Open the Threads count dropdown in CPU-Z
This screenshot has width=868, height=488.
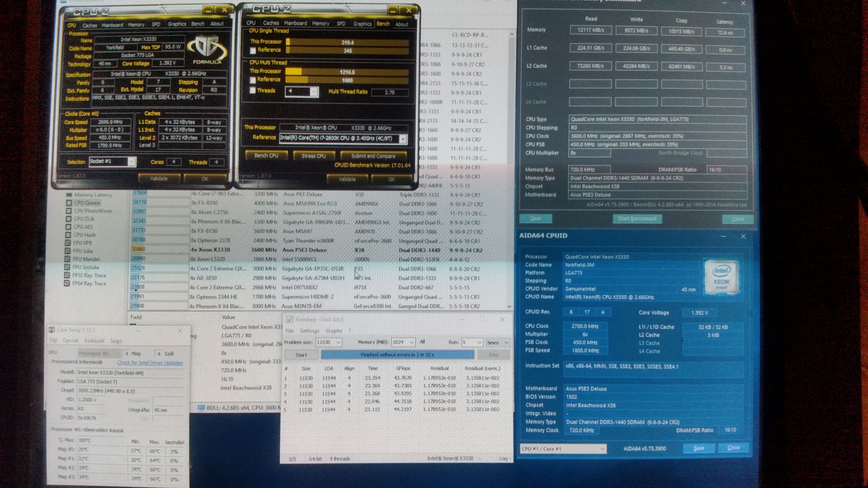pos(314,92)
